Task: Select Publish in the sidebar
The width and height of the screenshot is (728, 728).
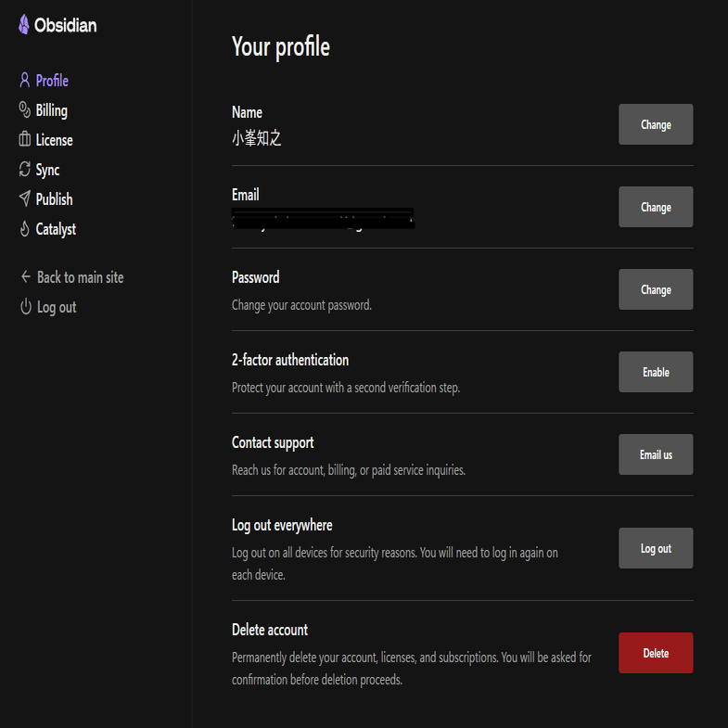Action: 54,199
